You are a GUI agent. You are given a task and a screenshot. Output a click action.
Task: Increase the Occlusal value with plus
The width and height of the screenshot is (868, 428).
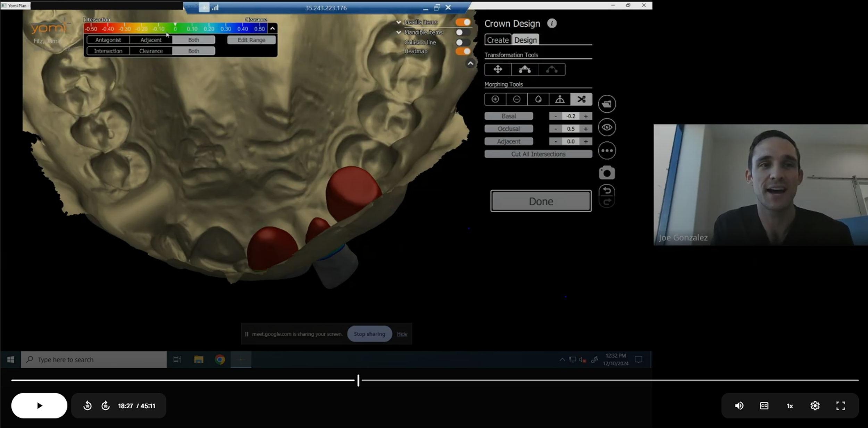(586, 129)
